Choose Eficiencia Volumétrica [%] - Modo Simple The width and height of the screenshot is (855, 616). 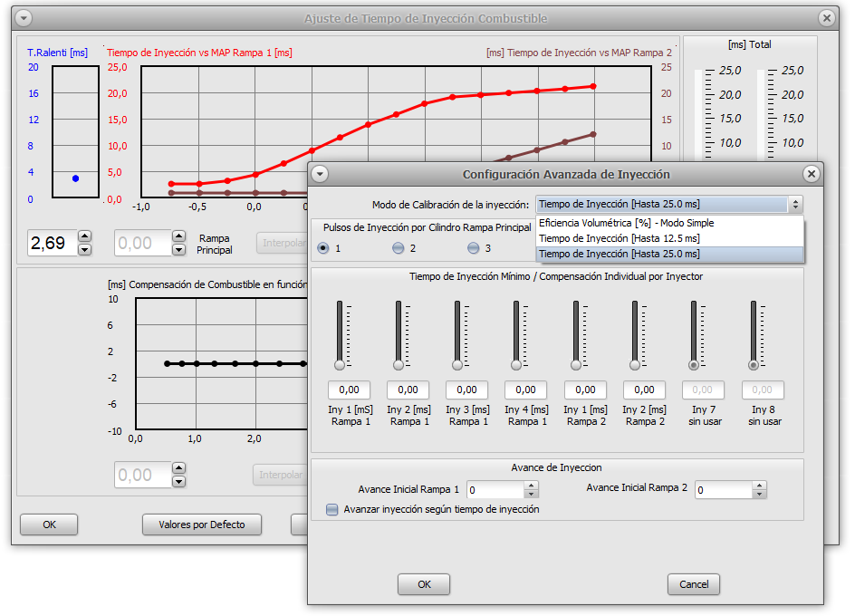[x=669, y=223]
